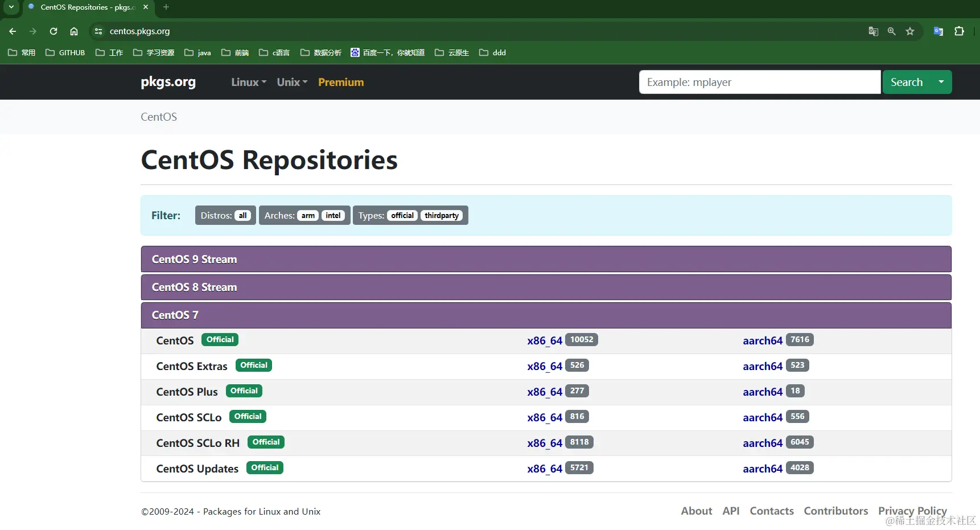Open the 工作 bookmarks folder
980x530 pixels.
pyautogui.click(x=109, y=52)
